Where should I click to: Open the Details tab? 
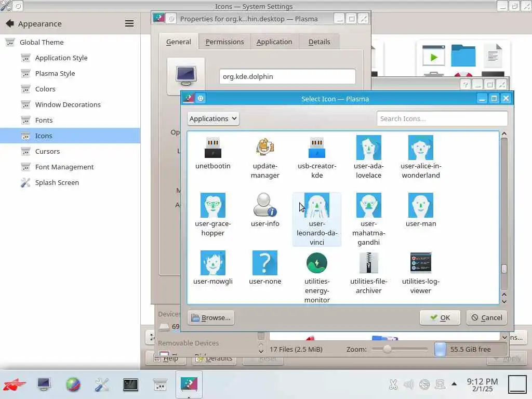pos(320,42)
